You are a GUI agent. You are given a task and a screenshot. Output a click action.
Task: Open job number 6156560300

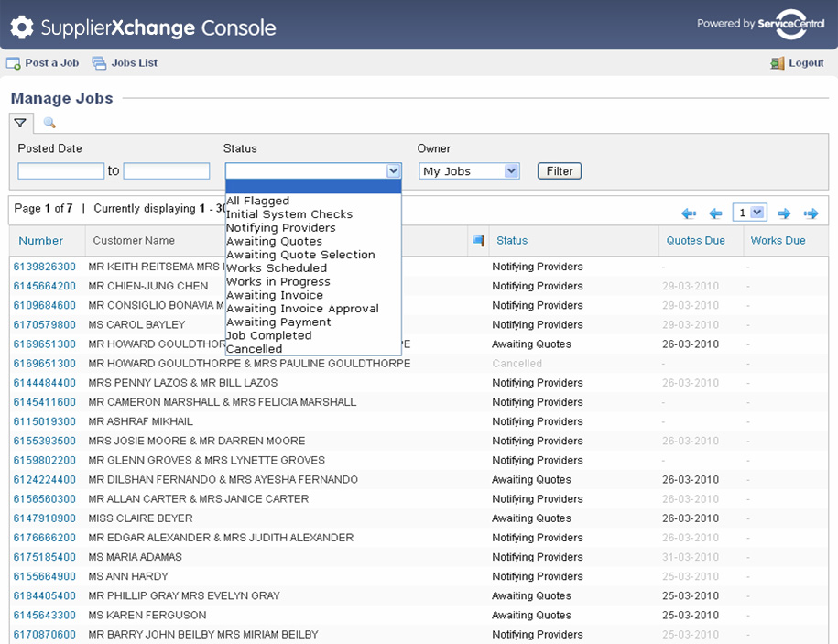point(44,498)
